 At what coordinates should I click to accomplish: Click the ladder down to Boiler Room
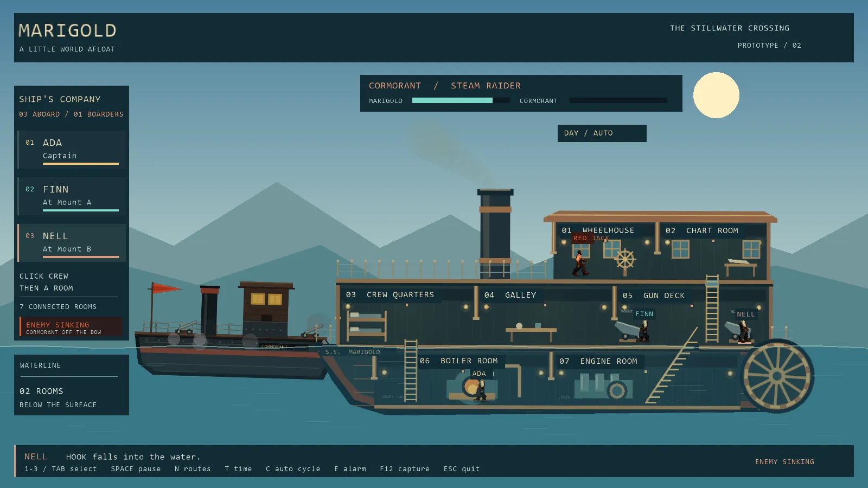[411, 370]
